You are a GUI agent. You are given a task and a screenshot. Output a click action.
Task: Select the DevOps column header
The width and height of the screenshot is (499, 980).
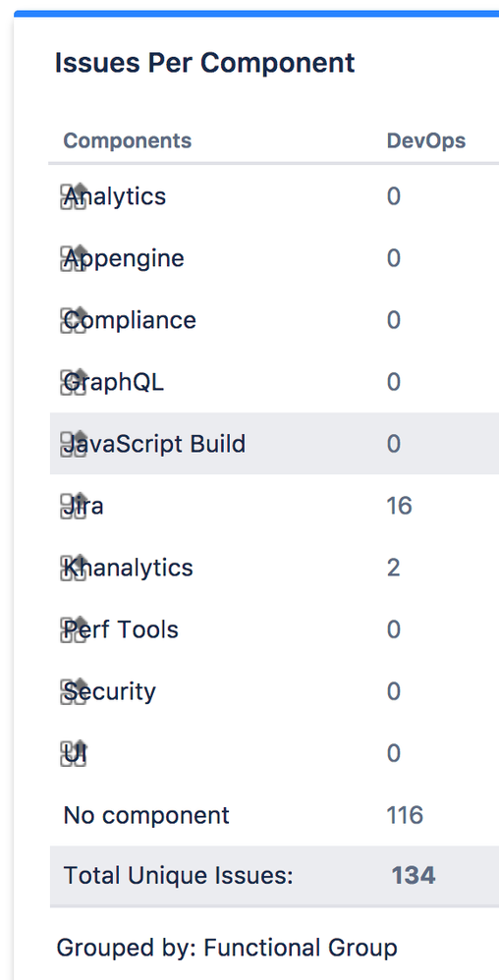click(x=426, y=140)
